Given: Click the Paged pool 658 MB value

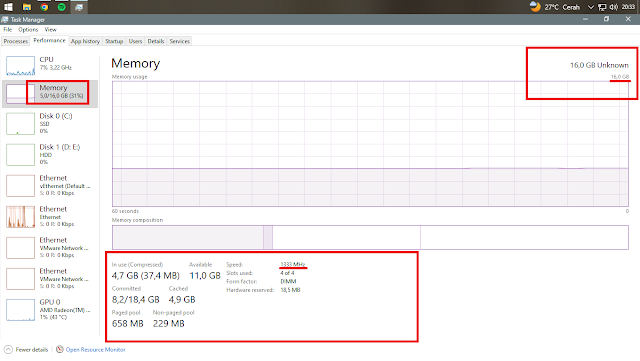Looking at the screenshot, I should (x=128, y=323).
